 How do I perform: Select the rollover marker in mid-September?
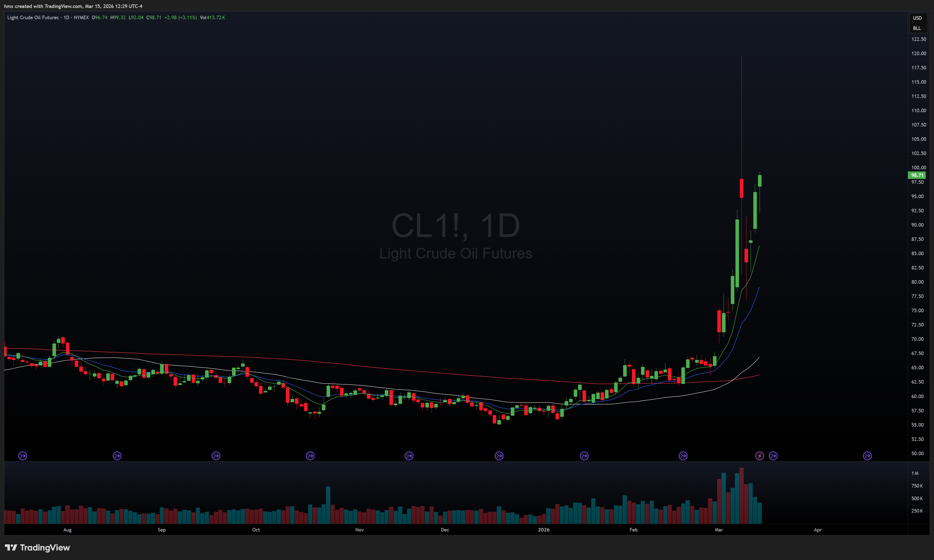(x=216, y=456)
